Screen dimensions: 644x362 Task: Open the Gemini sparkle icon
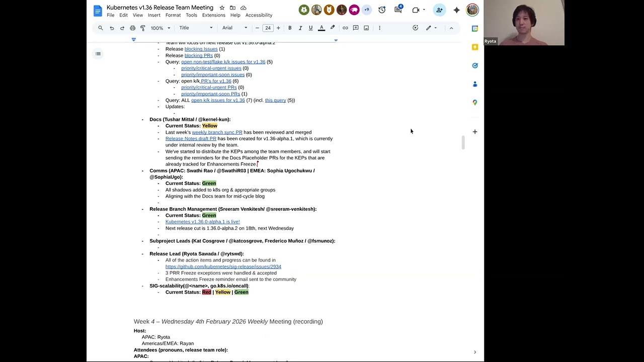(x=457, y=10)
